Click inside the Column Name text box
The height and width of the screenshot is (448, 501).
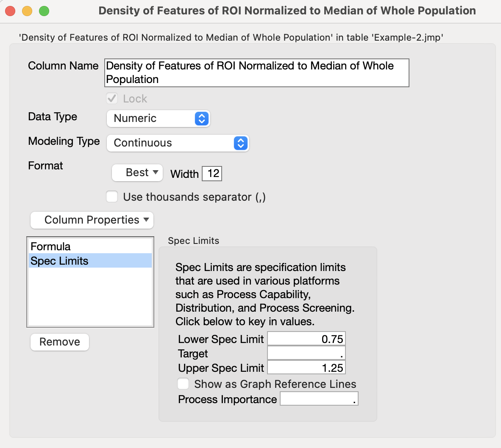coord(256,72)
